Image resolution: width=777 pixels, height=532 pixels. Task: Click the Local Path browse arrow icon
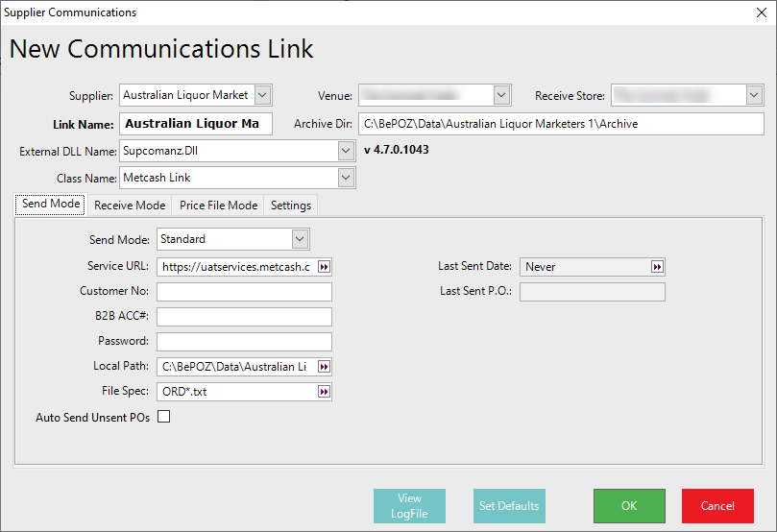coord(324,367)
